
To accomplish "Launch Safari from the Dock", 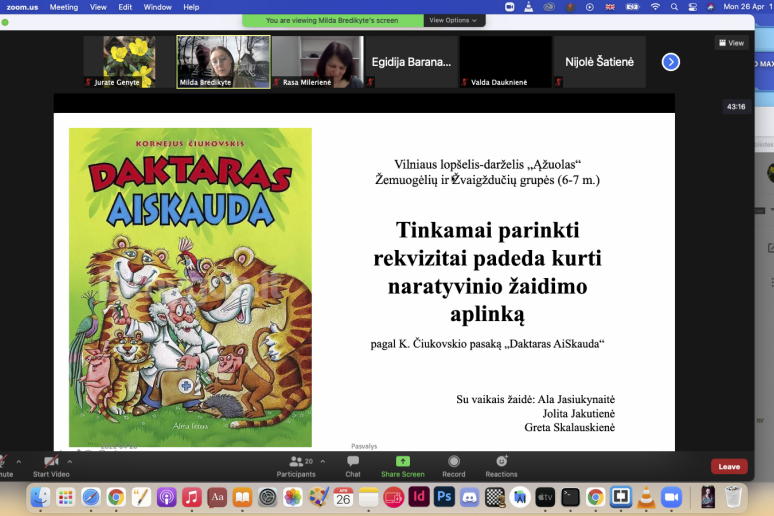I will click(x=91, y=497).
